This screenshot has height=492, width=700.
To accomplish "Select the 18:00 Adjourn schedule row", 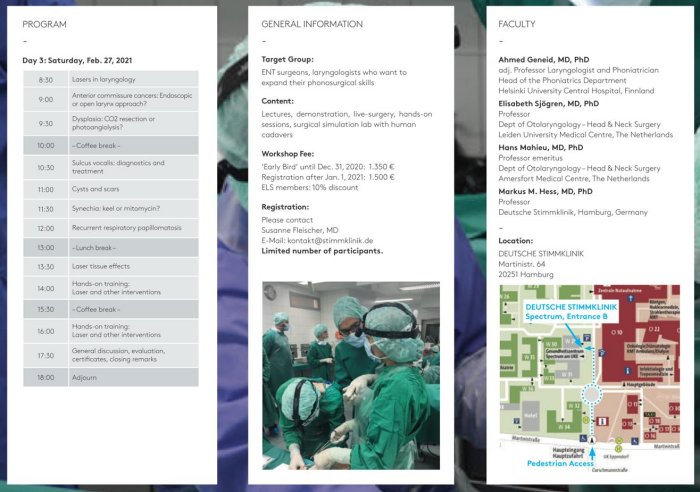I will click(112, 377).
